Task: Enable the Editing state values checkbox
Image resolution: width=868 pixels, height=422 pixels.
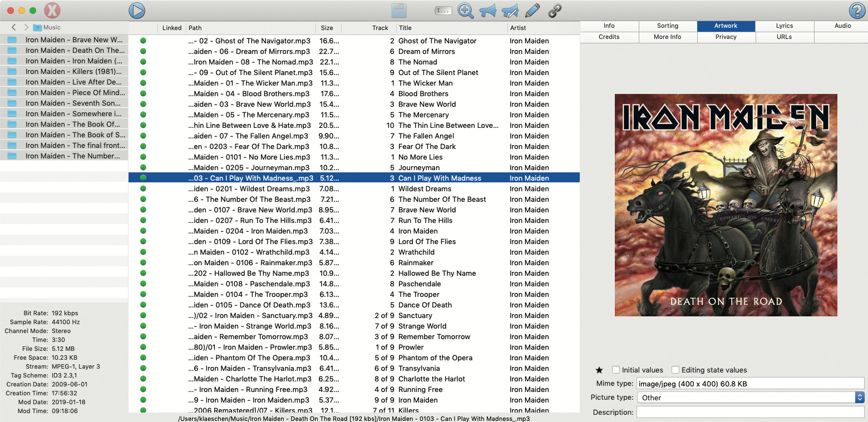Action: [675, 370]
